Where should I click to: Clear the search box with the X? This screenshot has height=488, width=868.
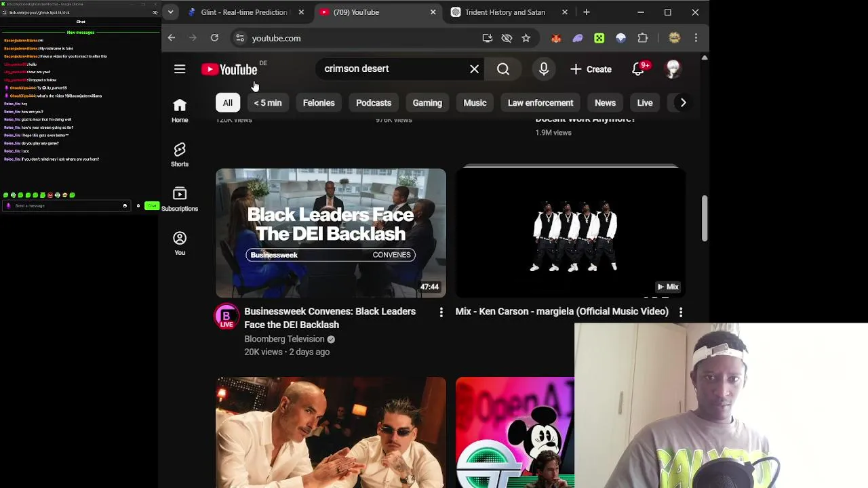click(475, 69)
